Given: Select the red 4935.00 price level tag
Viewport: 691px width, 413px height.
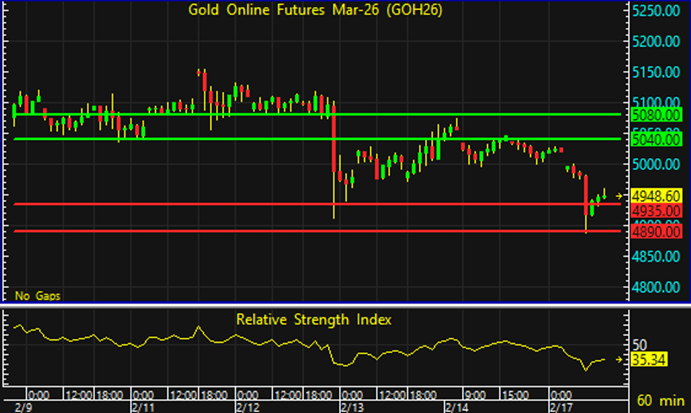Looking at the screenshot, I should [656, 211].
